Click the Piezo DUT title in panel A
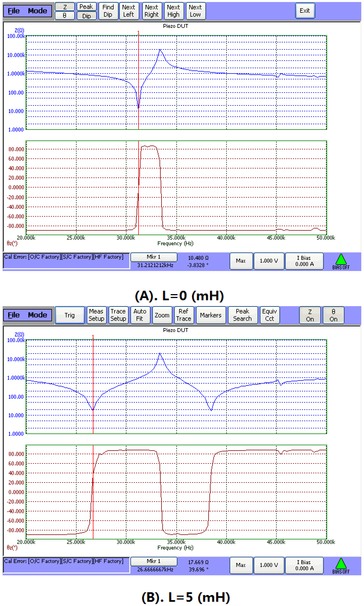This screenshot has width=364, height=606. point(176,26)
